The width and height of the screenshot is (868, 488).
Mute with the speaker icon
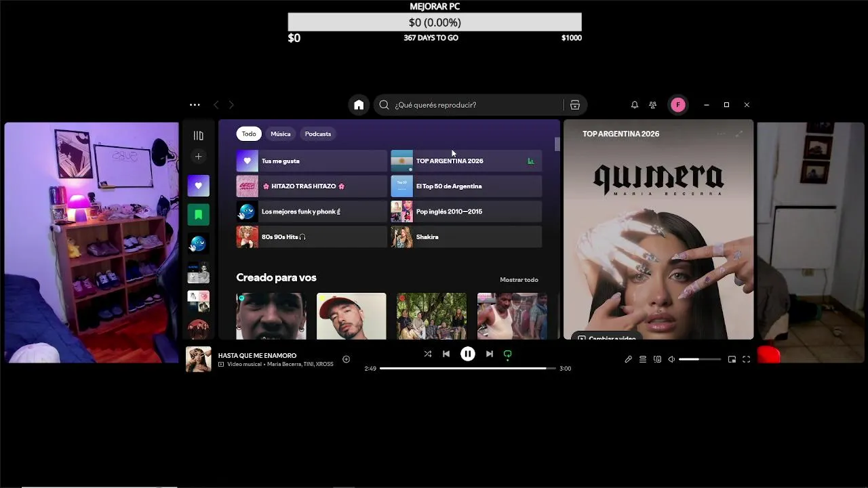pyautogui.click(x=671, y=359)
